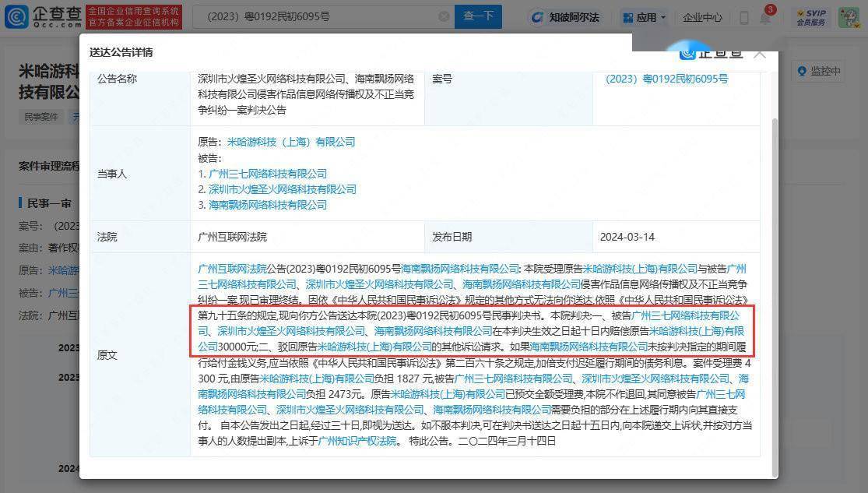Open defendant 1 广州三七网络科技有限公司 in the parties list
The height and width of the screenshot is (493, 868).
(x=267, y=174)
